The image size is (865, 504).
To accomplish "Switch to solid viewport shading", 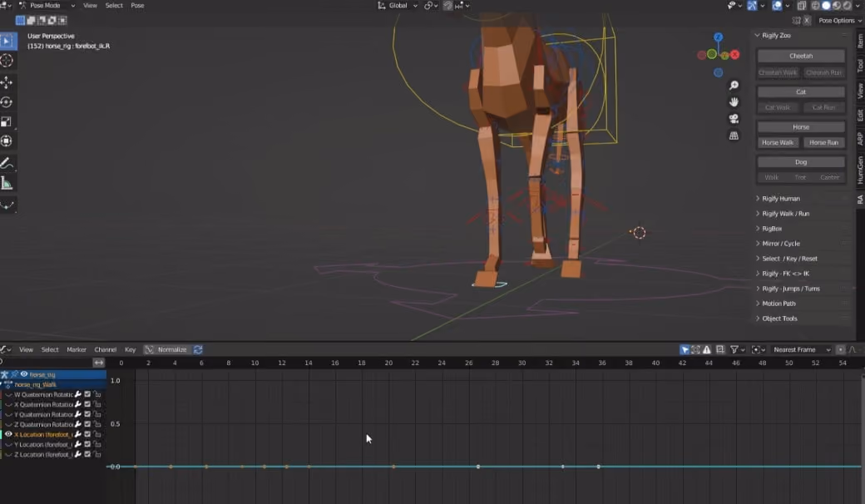I will (x=826, y=6).
